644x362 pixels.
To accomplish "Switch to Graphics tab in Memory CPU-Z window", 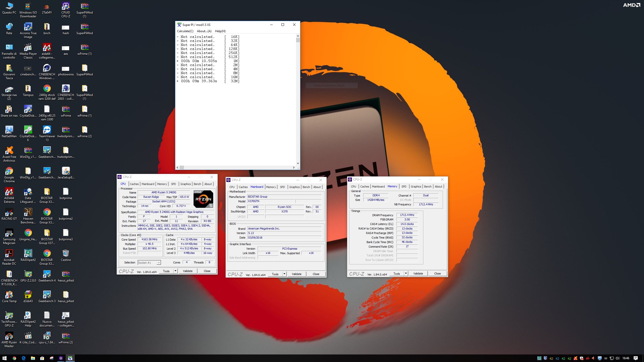I will [416, 187].
